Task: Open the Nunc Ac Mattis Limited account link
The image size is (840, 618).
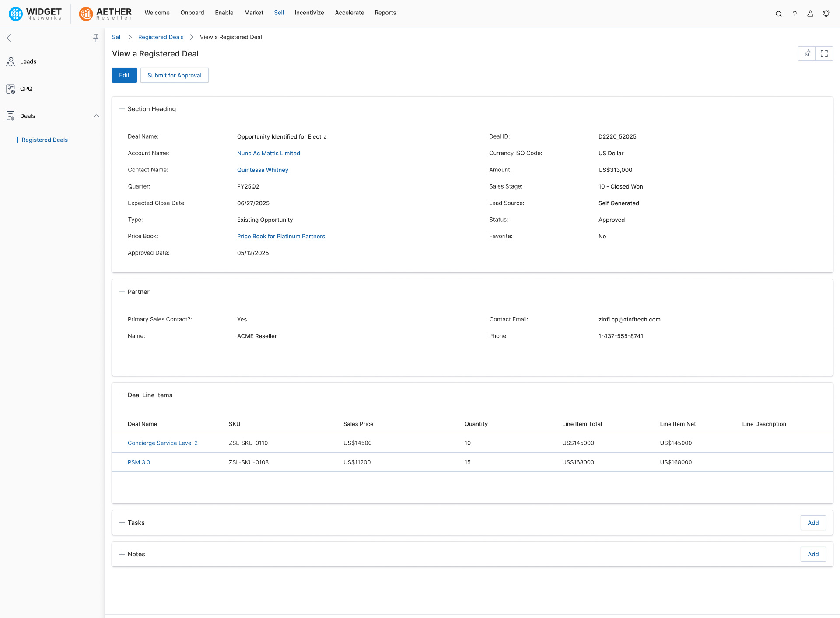Action: click(x=268, y=153)
